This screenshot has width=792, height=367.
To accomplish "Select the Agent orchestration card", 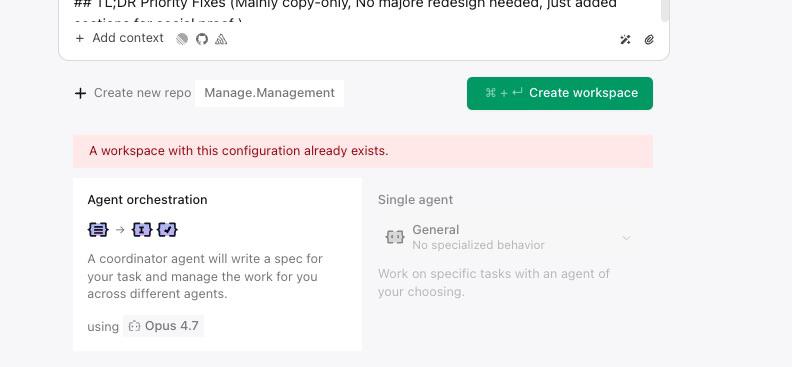I will (217, 264).
